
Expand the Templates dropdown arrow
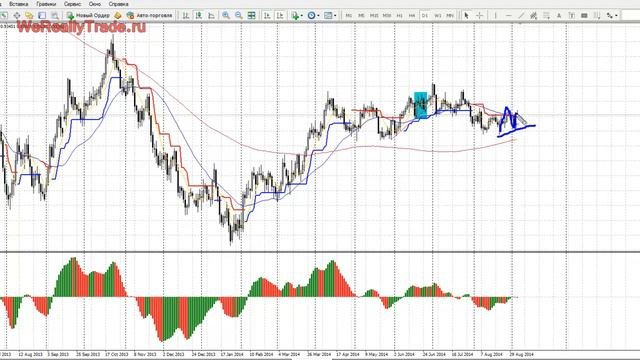(x=335, y=16)
